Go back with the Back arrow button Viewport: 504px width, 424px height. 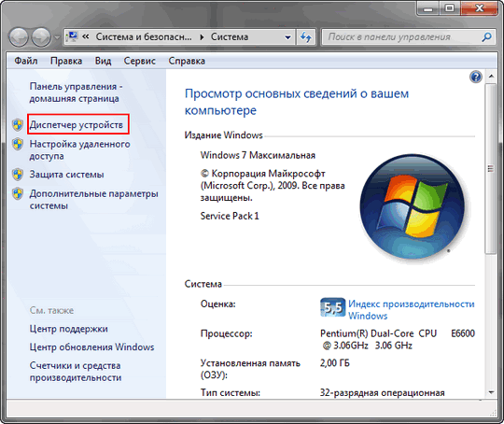tap(20, 37)
